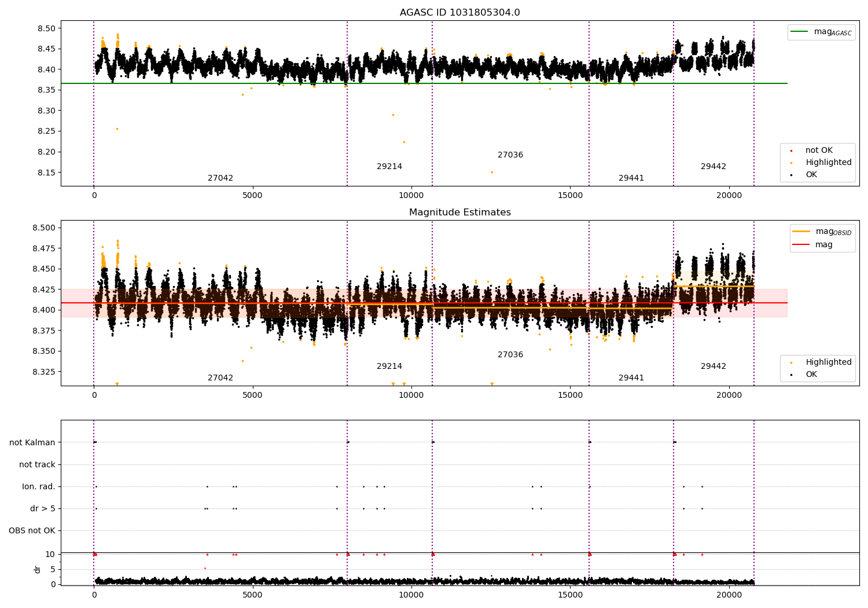
Task: Click obsid label 29442 in the top plot
Action: coord(713,167)
